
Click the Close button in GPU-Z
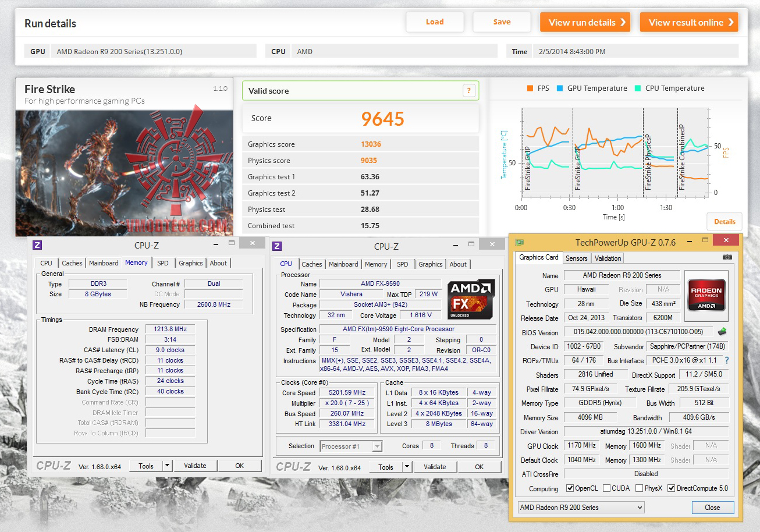coord(713,508)
